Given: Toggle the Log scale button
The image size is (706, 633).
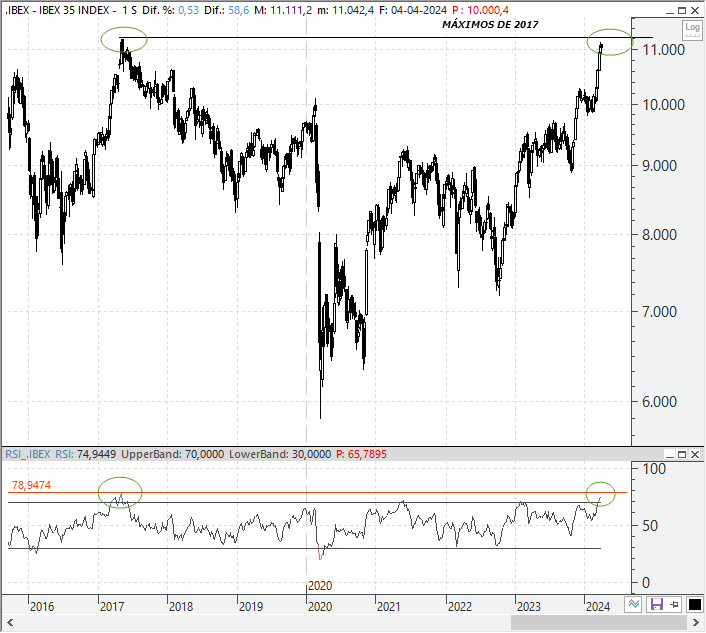Looking at the screenshot, I should 692,30.
